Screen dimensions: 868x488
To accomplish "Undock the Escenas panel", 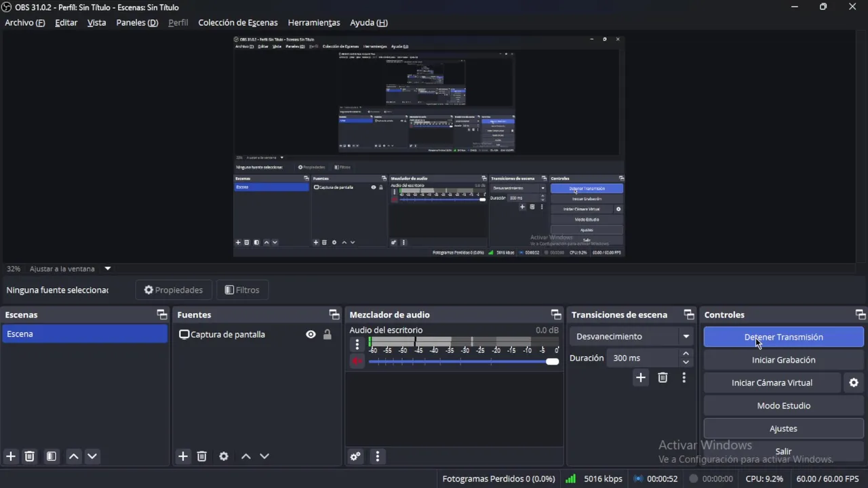I will (x=161, y=314).
